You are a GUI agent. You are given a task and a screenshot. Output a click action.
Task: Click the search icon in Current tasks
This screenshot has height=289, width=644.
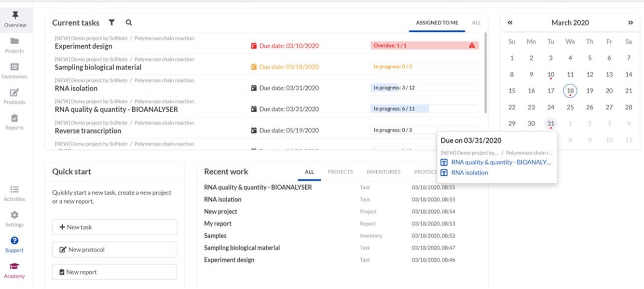(x=129, y=23)
